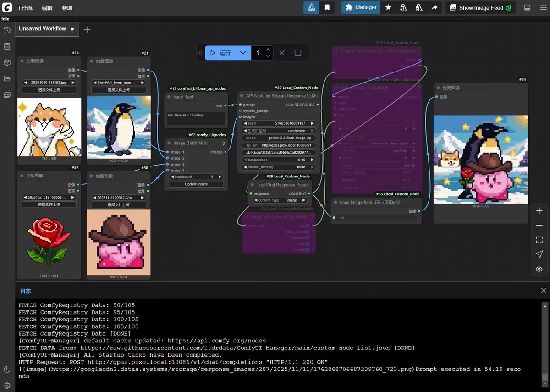This screenshot has width=550, height=392.
Task: Select the 日志 log tab
Action: pos(25,291)
